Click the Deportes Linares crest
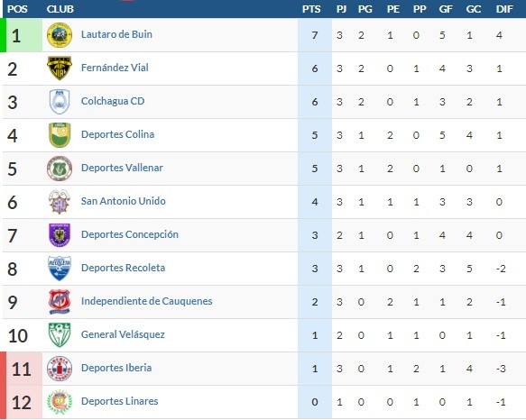The height and width of the screenshot is (420, 526). click(x=60, y=402)
